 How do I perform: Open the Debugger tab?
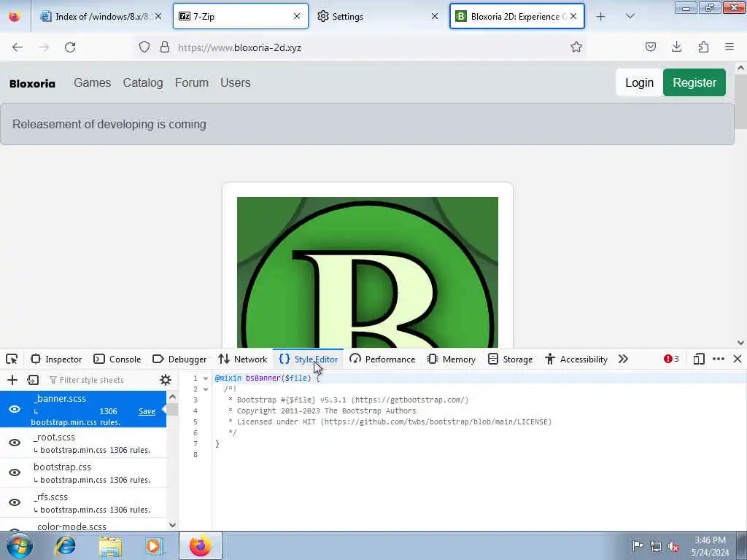click(x=179, y=359)
